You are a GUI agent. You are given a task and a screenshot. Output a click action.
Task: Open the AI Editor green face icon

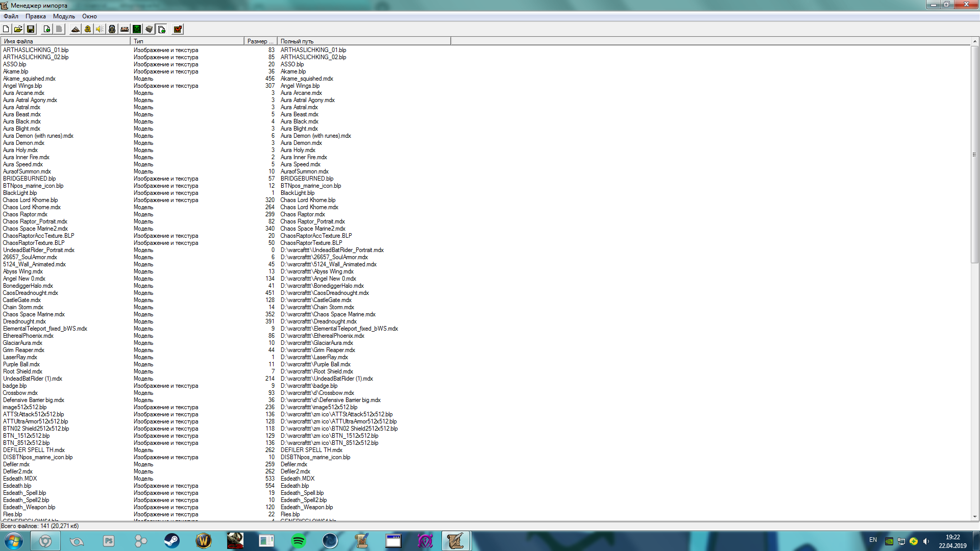[x=137, y=29]
